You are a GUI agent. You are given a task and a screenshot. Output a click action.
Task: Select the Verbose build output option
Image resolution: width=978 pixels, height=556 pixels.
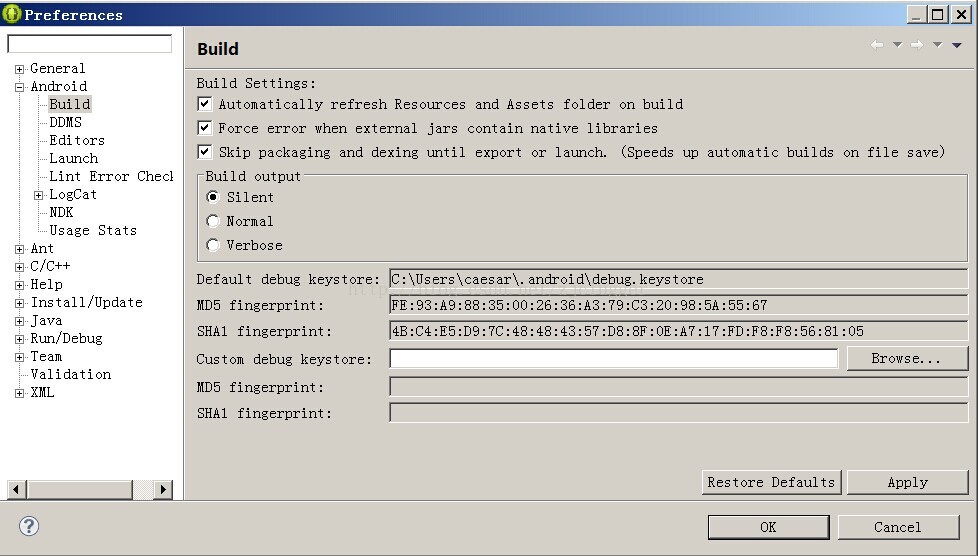click(213, 245)
